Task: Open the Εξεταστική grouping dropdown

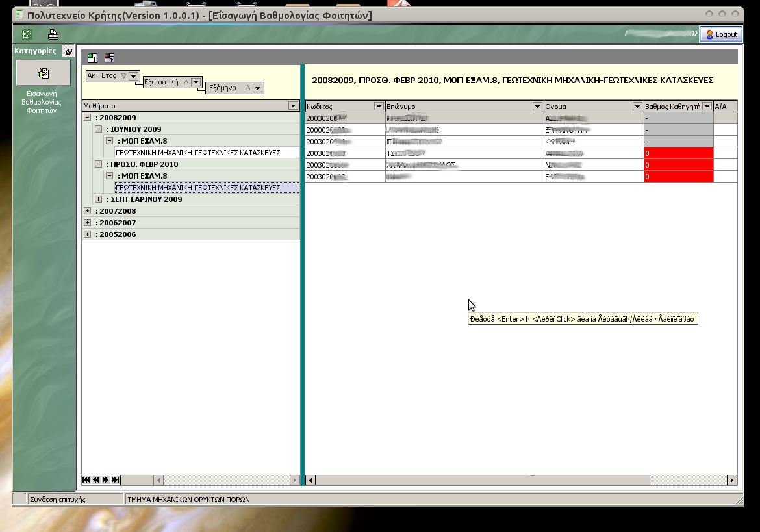Action: coord(196,82)
